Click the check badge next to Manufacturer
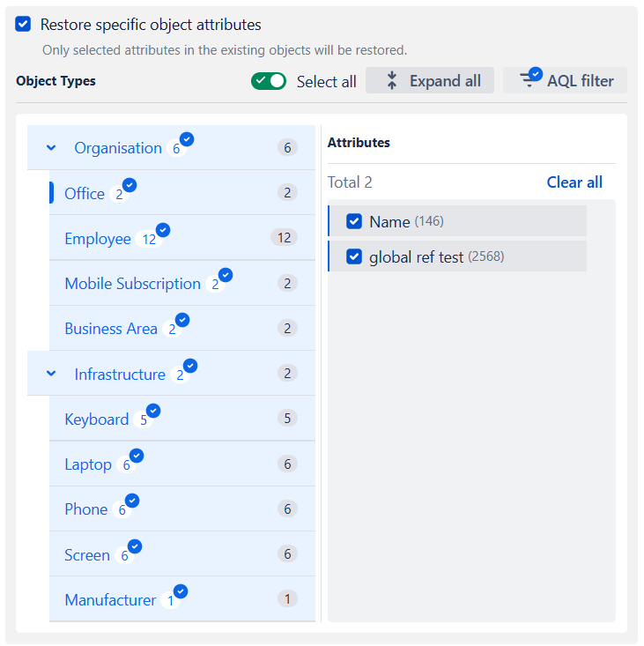 181,591
